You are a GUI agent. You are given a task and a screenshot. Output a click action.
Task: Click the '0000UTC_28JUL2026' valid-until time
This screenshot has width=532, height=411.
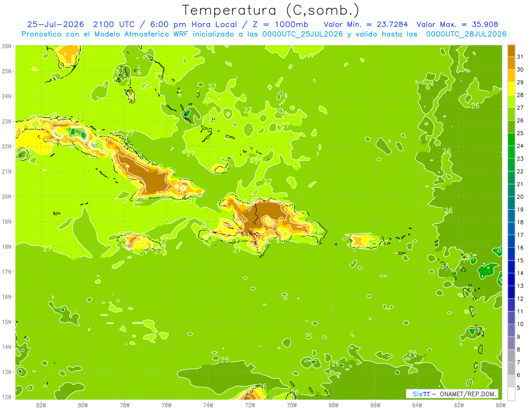pyautogui.click(x=466, y=34)
